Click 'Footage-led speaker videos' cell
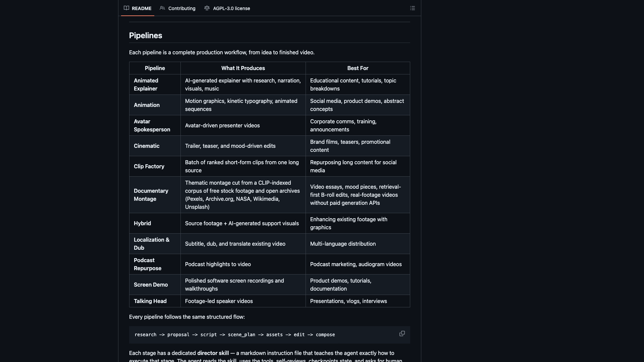The height and width of the screenshot is (362, 644). click(243, 301)
